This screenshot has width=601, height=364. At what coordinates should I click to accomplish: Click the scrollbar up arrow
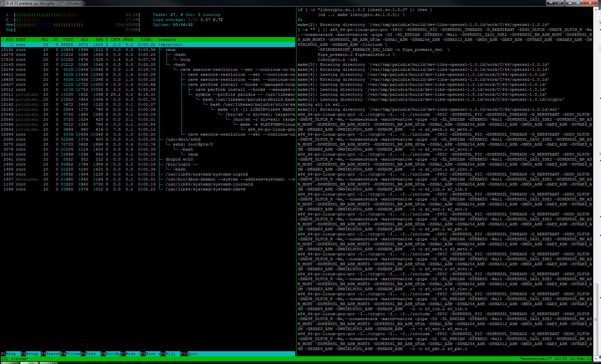coord(596,9)
